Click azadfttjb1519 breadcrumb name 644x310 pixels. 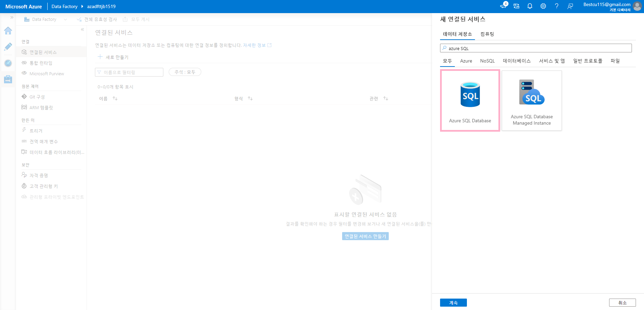(101, 6)
